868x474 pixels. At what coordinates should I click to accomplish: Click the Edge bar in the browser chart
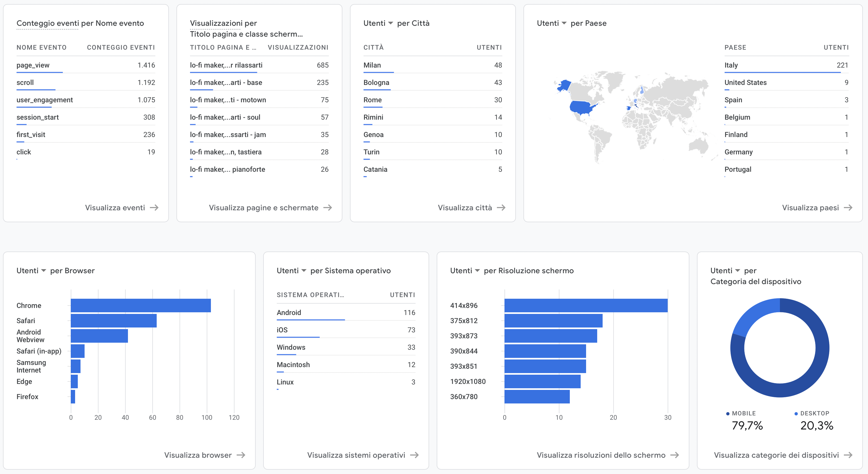(74, 381)
